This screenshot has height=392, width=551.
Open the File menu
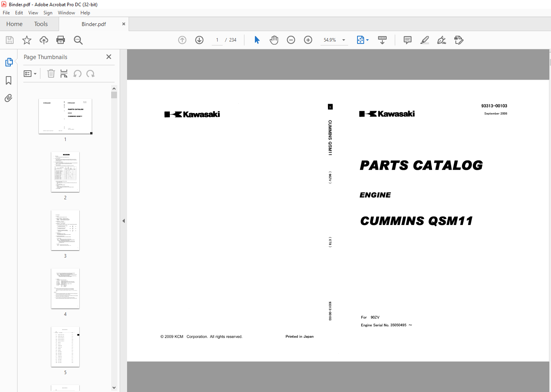pyautogui.click(x=6, y=13)
